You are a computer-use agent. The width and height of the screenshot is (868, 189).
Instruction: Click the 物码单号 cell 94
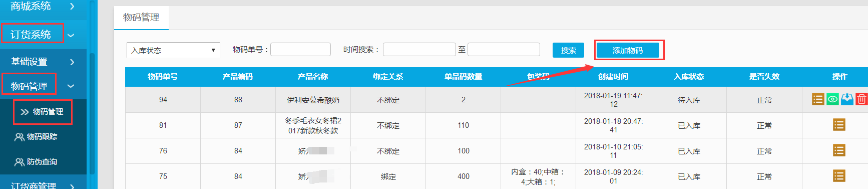[x=163, y=100]
